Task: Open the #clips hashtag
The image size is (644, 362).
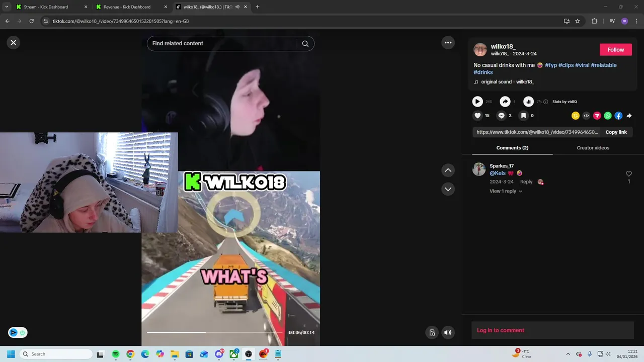Action: click(x=566, y=65)
